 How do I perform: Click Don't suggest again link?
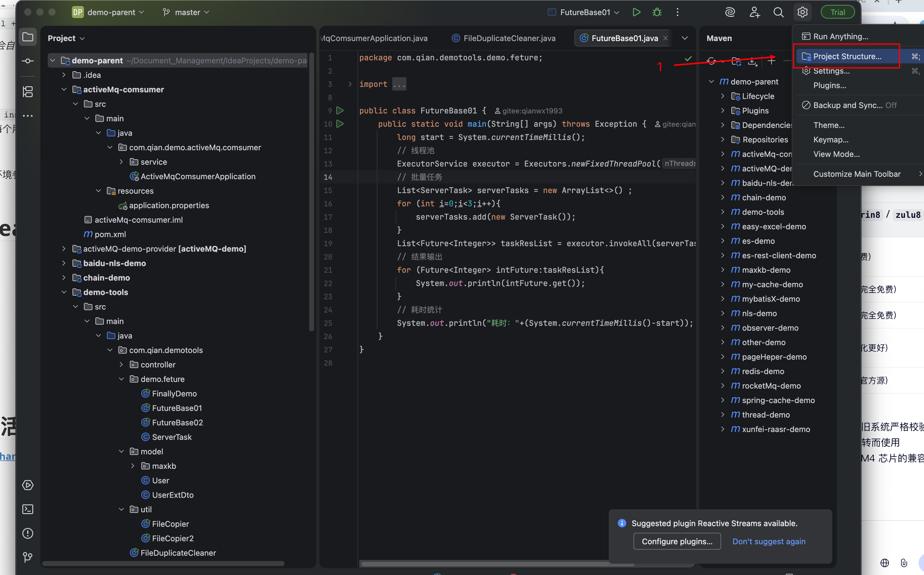point(768,541)
